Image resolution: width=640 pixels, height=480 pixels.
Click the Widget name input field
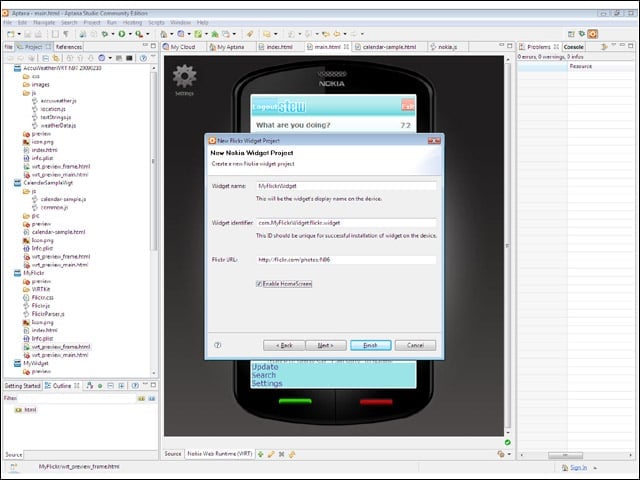346,186
